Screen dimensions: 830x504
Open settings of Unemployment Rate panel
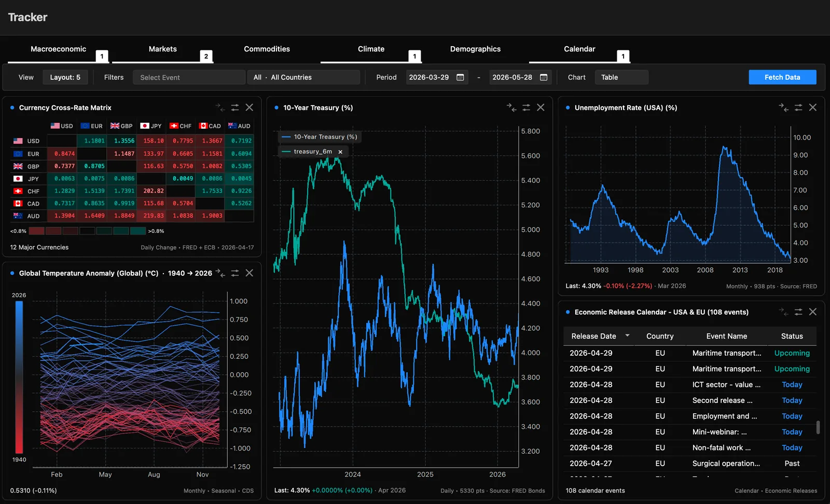(x=798, y=107)
